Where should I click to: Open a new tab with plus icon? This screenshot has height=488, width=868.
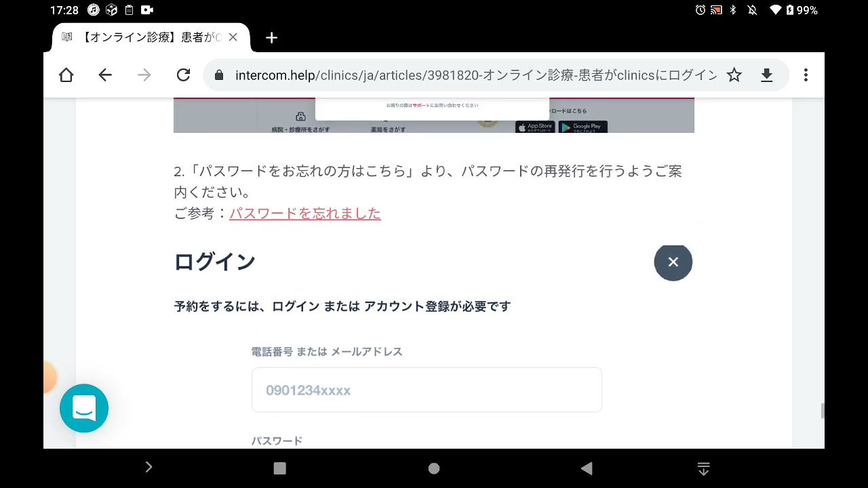point(271,38)
